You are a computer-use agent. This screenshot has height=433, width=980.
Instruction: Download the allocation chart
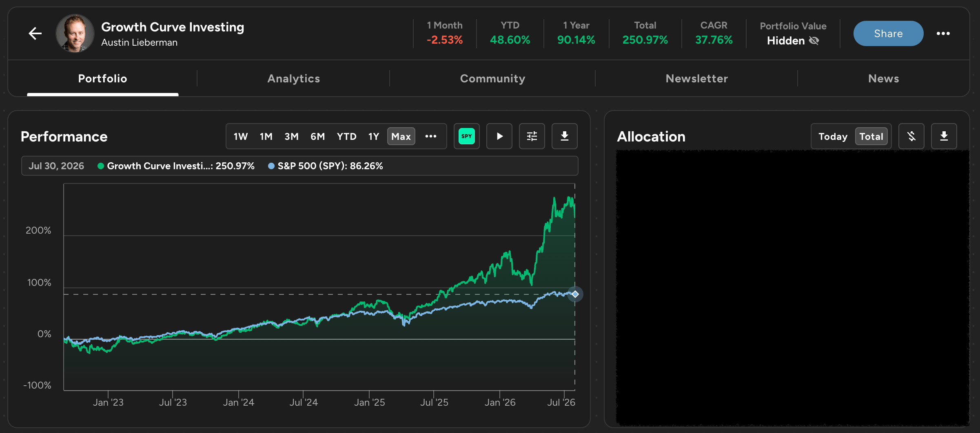(944, 136)
